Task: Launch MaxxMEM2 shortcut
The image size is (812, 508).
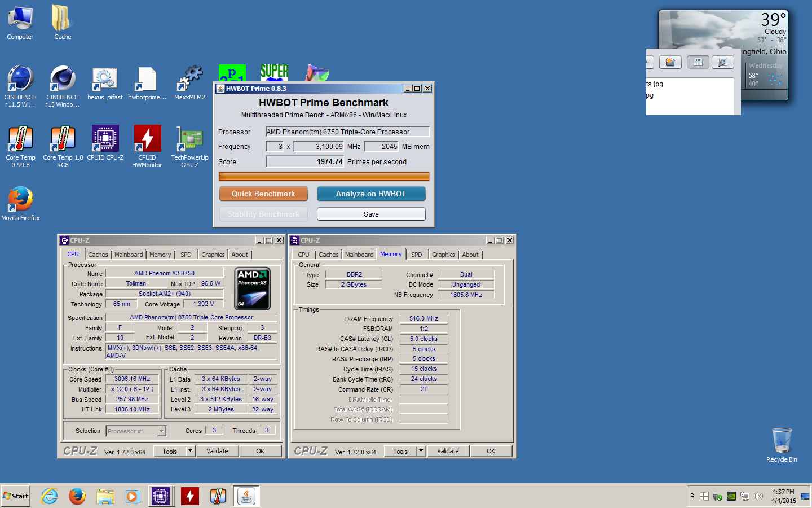Action: click(189, 84)
